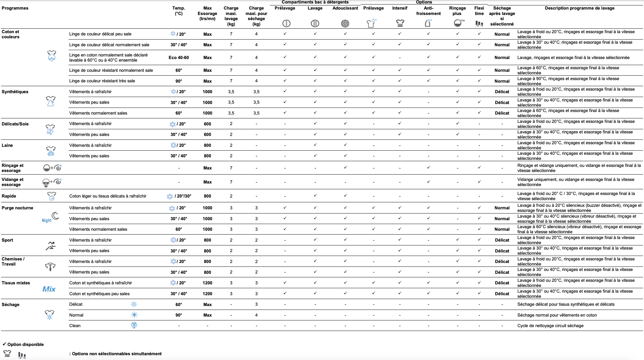Click the Laine wool program icon
This screenshot has height=360, width=644.
[51, 151]
